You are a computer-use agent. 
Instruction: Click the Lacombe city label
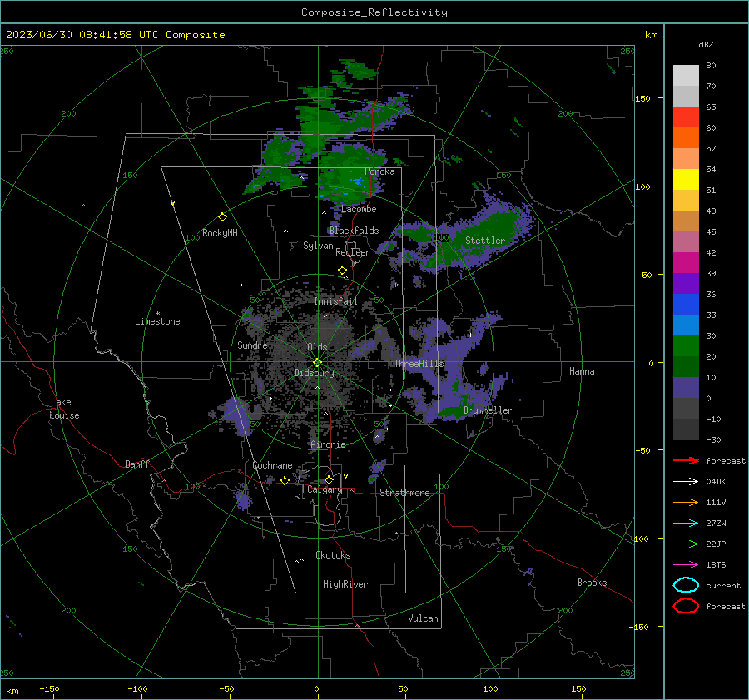(359, 209)
